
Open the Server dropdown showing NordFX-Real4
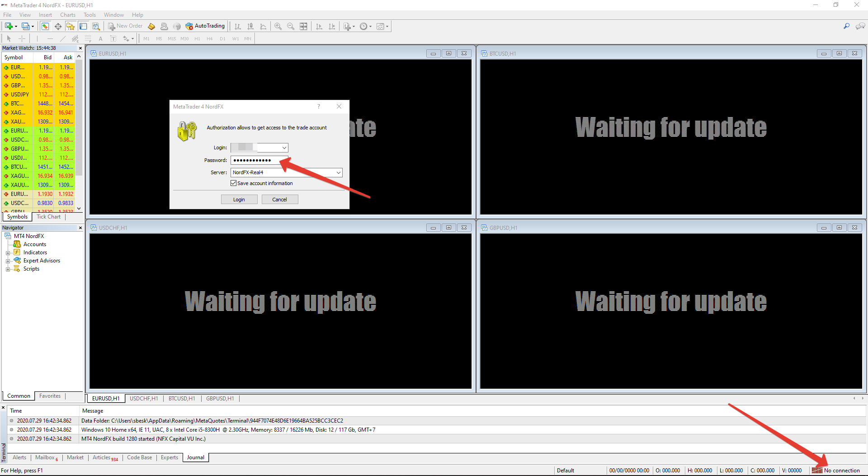338,172
